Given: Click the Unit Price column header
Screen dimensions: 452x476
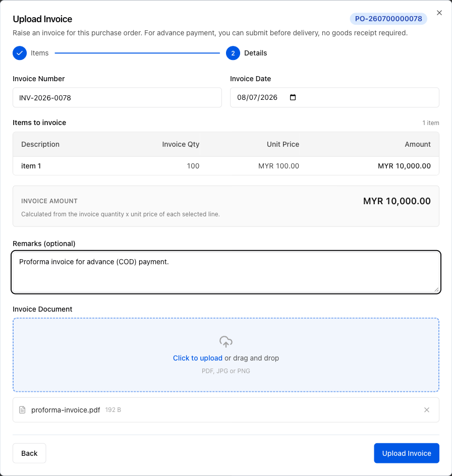Looking at the screenshot, I should 283,144.
